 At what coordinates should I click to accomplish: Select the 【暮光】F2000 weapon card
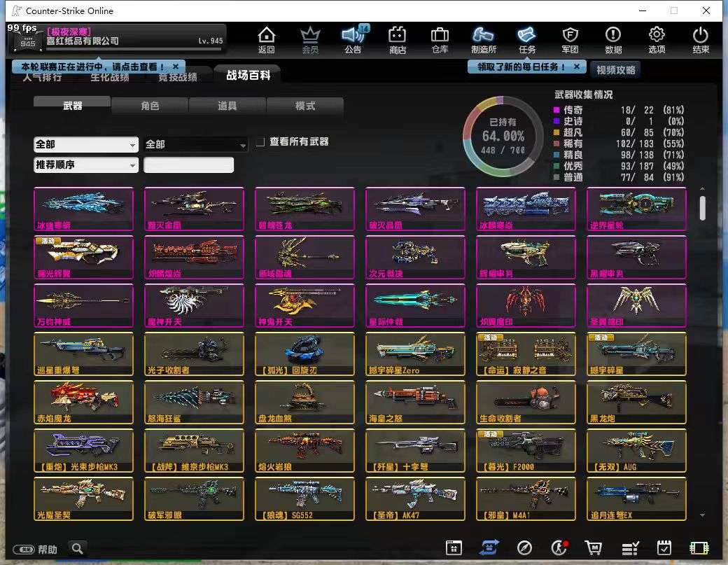click(x=526, y=450)
